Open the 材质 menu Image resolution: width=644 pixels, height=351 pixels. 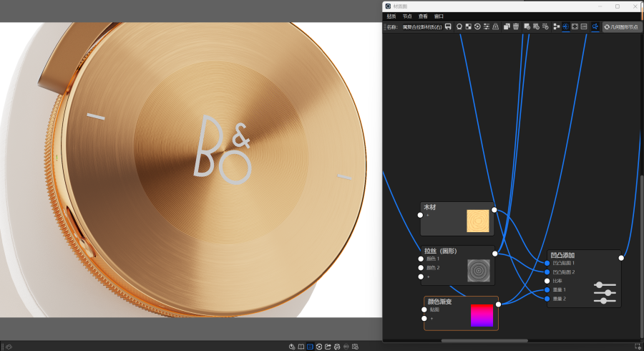pos(391,16)
